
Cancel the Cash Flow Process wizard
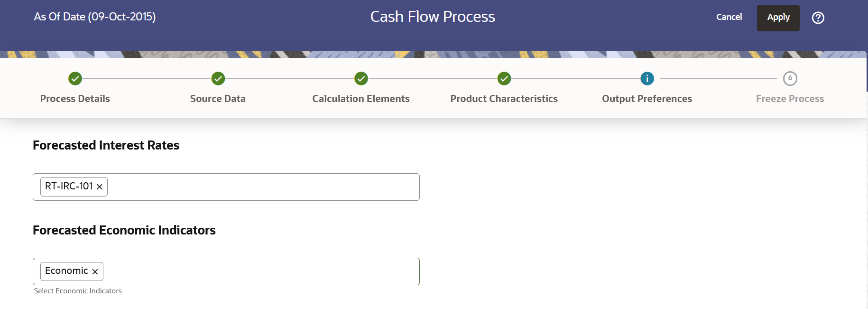729,17
